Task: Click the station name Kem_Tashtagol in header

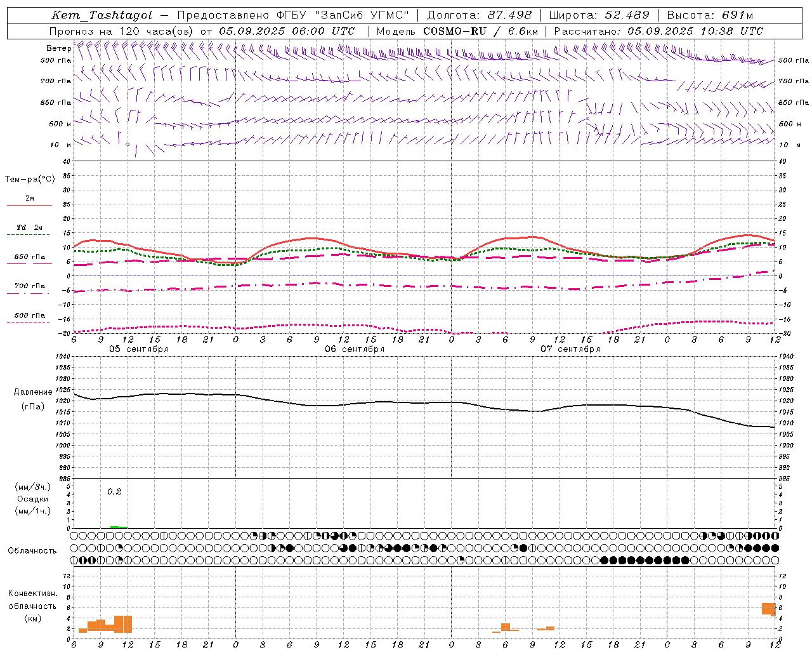Action: pyautogui.click(x=102, y=15)
